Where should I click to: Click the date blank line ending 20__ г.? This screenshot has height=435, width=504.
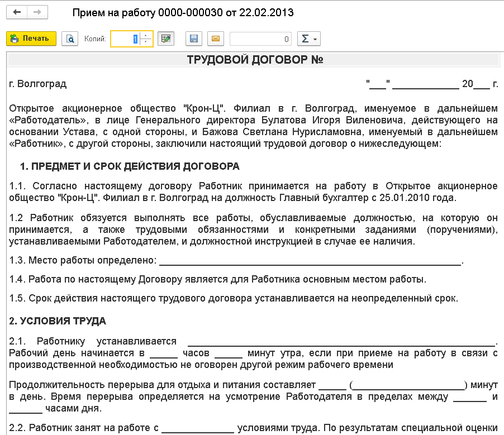click(432, 84)
